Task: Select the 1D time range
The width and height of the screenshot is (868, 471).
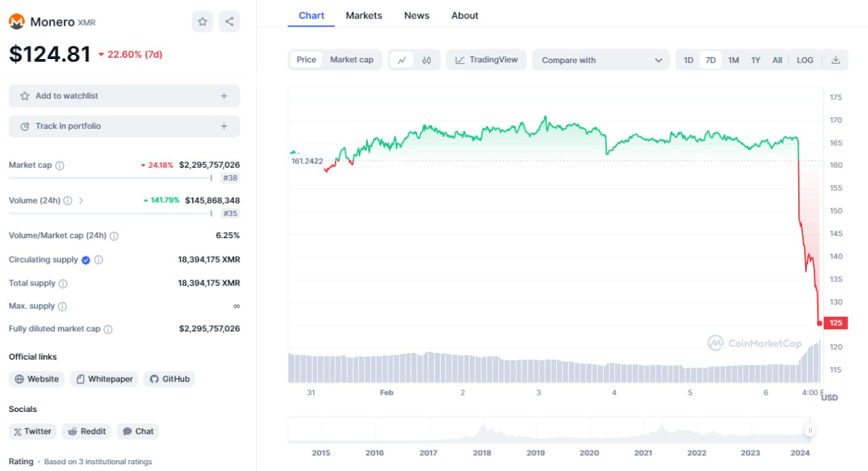Action: tap(688, 60)
